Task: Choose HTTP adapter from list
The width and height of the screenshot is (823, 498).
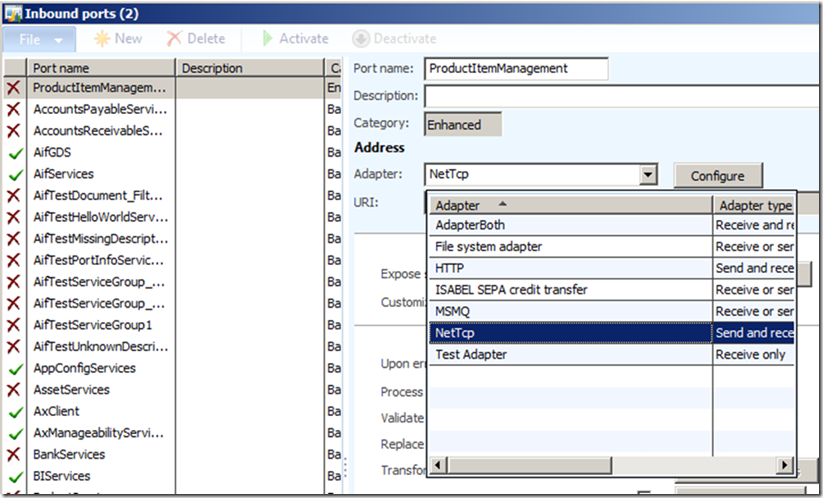Action: click(x=570, y=268)
